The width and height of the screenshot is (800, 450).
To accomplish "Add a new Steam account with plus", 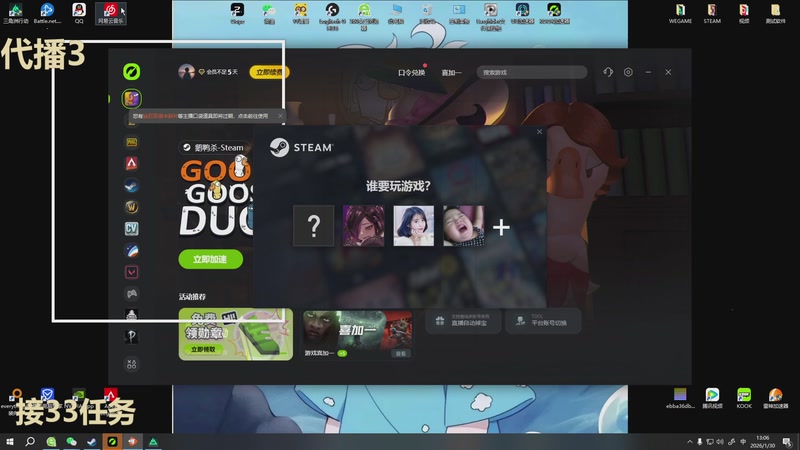I will tap(501, 227).
